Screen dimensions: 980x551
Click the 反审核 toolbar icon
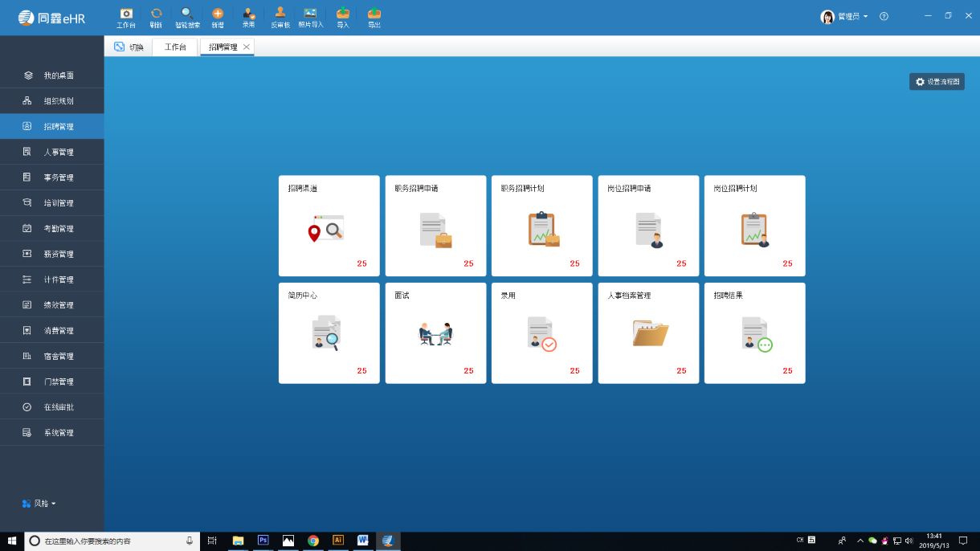pos(280,18)
